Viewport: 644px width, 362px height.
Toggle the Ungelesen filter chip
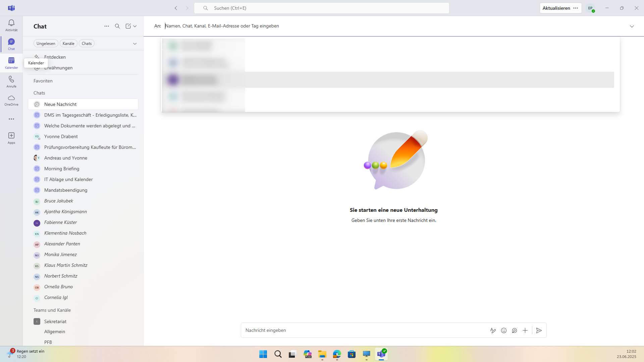point(46,44)
